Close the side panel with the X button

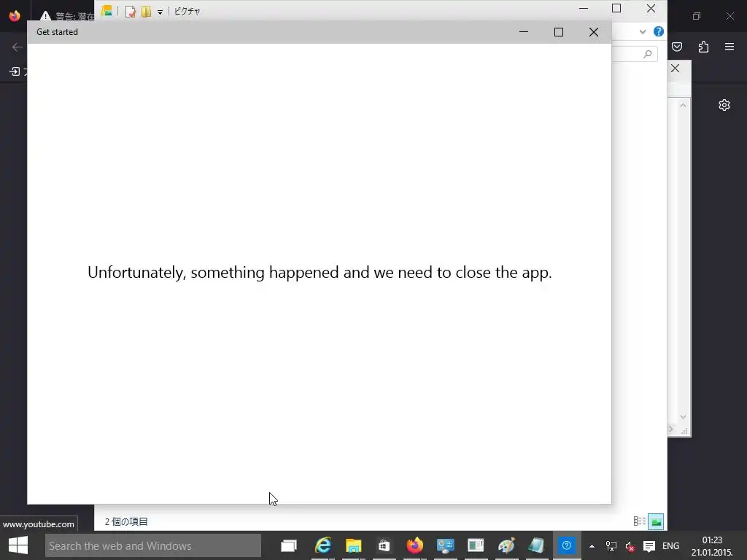coord(675,68)
